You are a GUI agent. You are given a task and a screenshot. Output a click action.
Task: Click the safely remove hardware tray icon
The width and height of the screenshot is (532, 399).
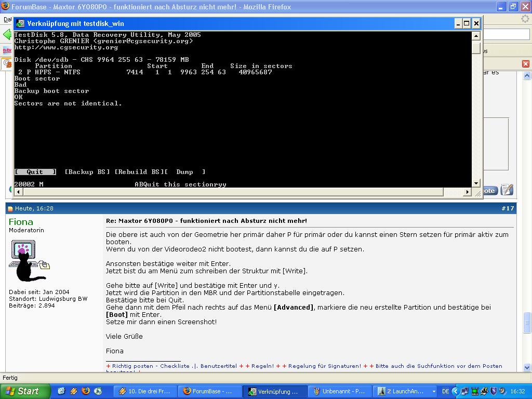485,391
